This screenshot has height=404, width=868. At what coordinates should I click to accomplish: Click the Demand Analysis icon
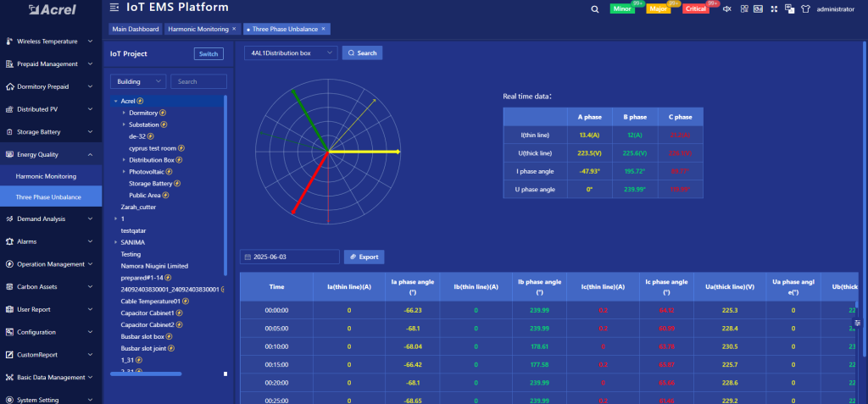pos(8,219)
